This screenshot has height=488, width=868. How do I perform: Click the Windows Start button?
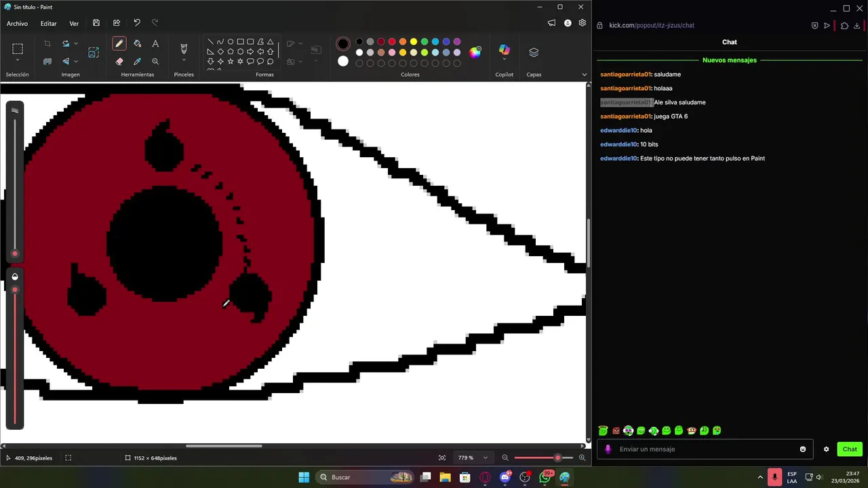304,477
